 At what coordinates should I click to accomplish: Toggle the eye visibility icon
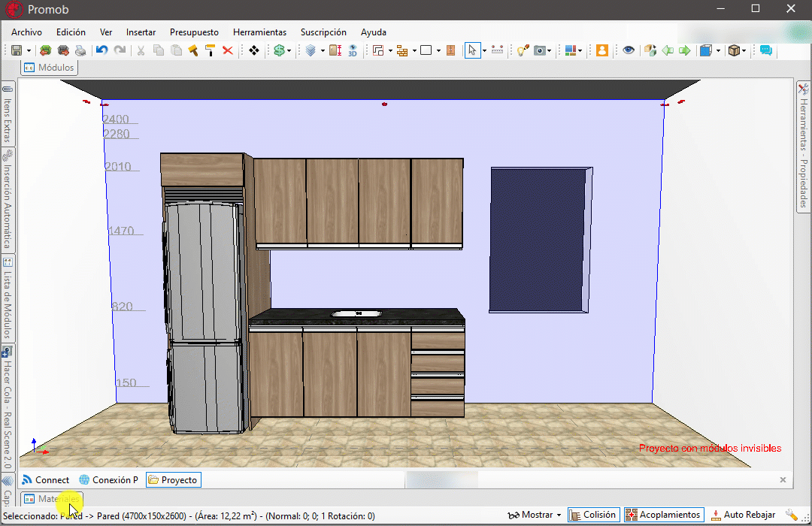click(629, 50)
